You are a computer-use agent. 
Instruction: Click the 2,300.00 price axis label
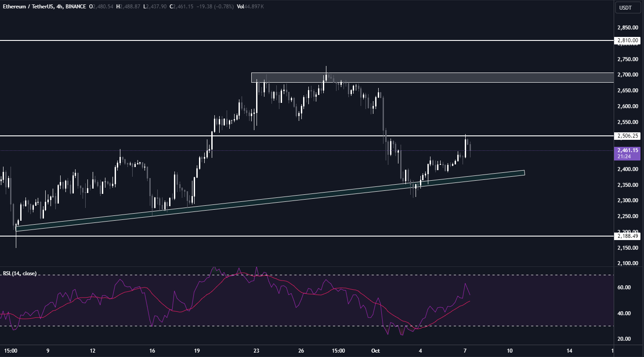click(x=627, y=200)
